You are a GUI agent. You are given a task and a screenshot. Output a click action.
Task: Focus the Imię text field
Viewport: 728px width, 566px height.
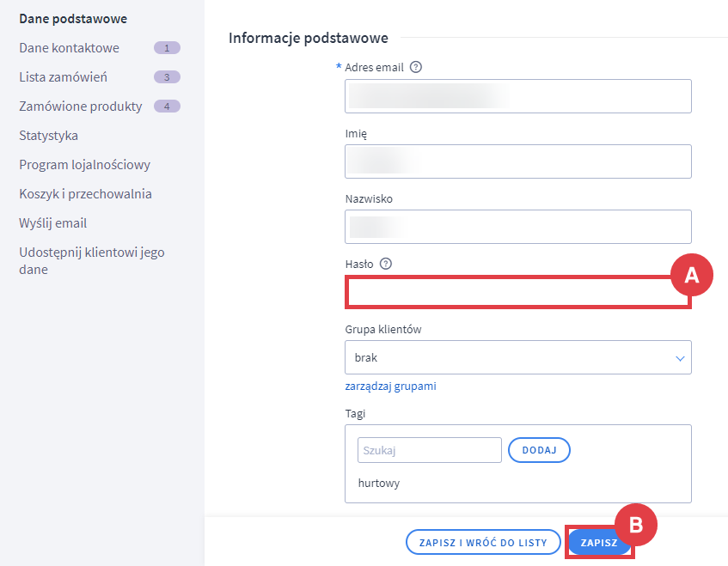pyautogui.click(x=517, y=161)
